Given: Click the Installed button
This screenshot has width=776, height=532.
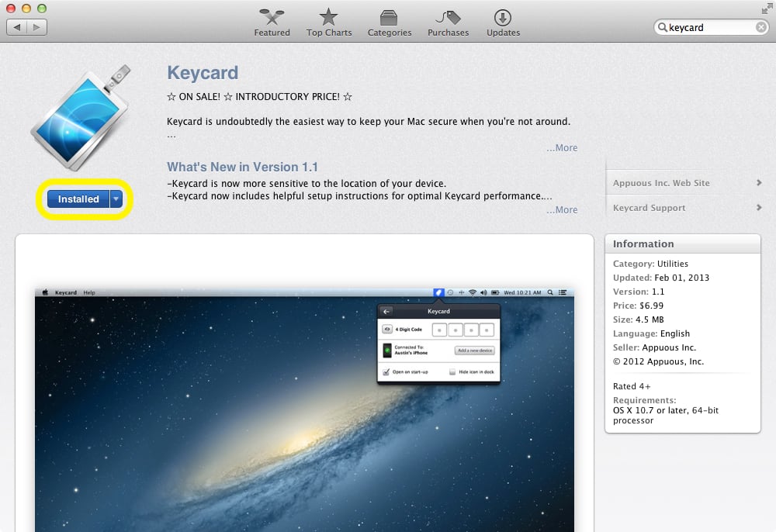Looking at the screenshot, I should [x=78, y=199].
